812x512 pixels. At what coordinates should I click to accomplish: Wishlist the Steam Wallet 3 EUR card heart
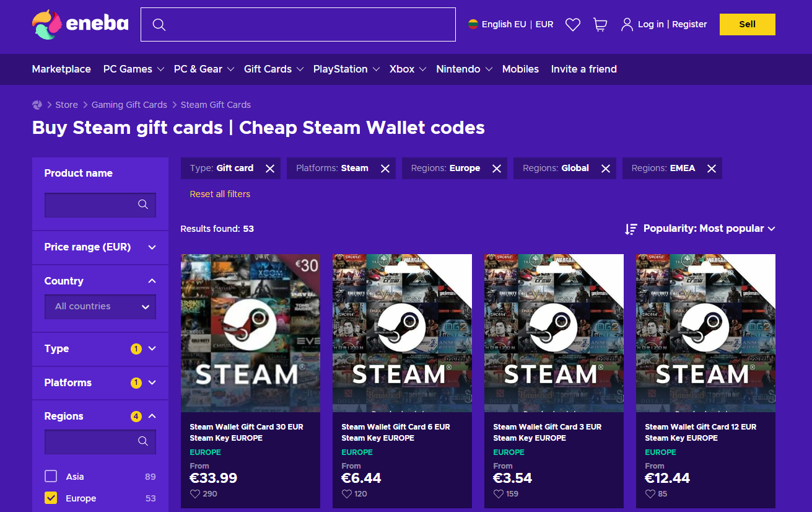(499, 494)
